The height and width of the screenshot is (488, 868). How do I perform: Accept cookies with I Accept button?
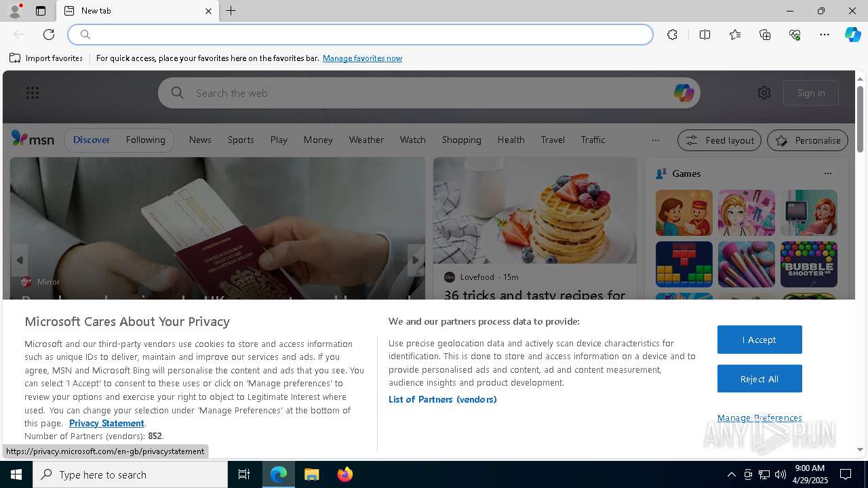click(759, 340)
